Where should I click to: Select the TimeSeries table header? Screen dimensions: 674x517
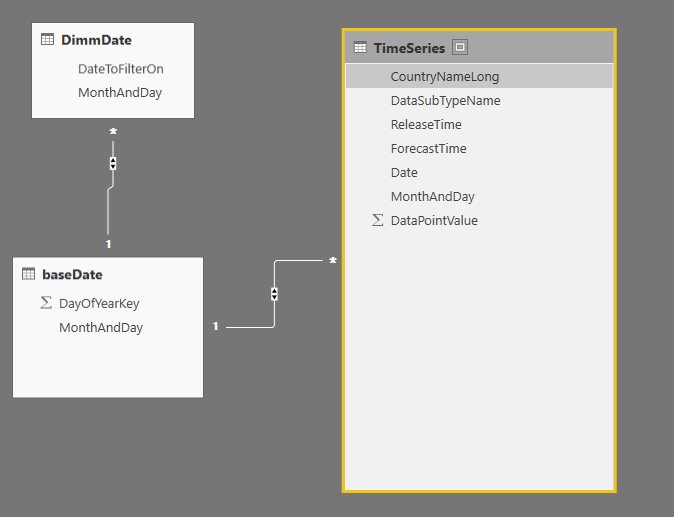point(479,48)
